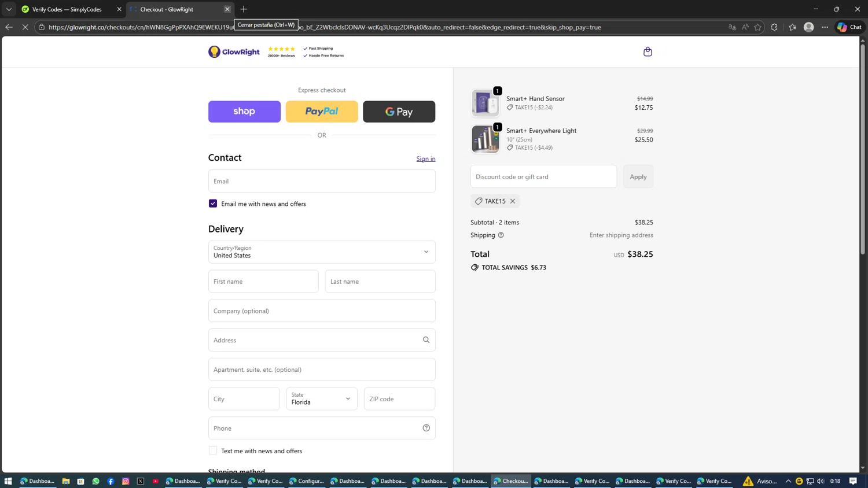
Task: Click the First name field
Action: (x=263, y=282)
